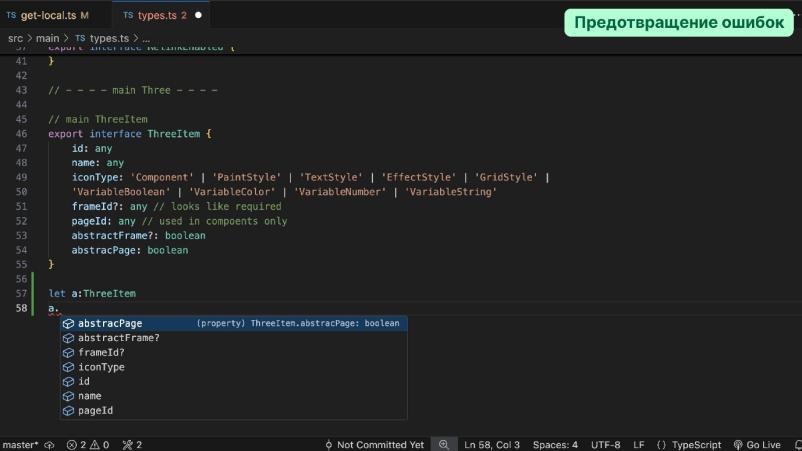Click Not Committed Yet blame status
The width and height of the screenshot is (802, 451).
pos(374,445)
